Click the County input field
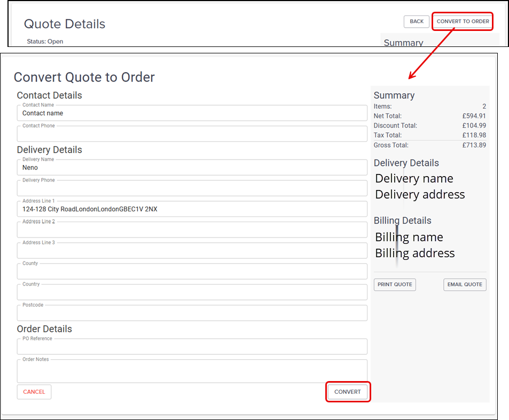 [x=192, y=272]
